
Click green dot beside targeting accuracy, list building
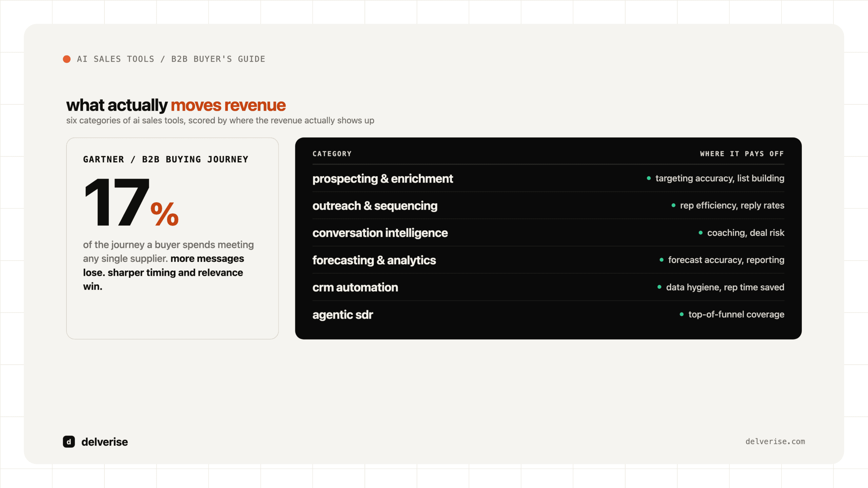point(649,178)
